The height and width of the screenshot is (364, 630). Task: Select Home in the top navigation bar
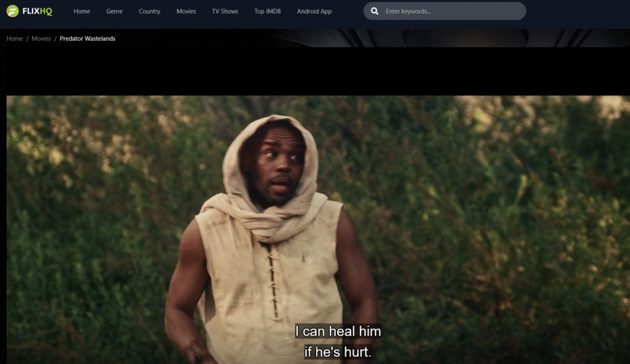tap(81, 10)
